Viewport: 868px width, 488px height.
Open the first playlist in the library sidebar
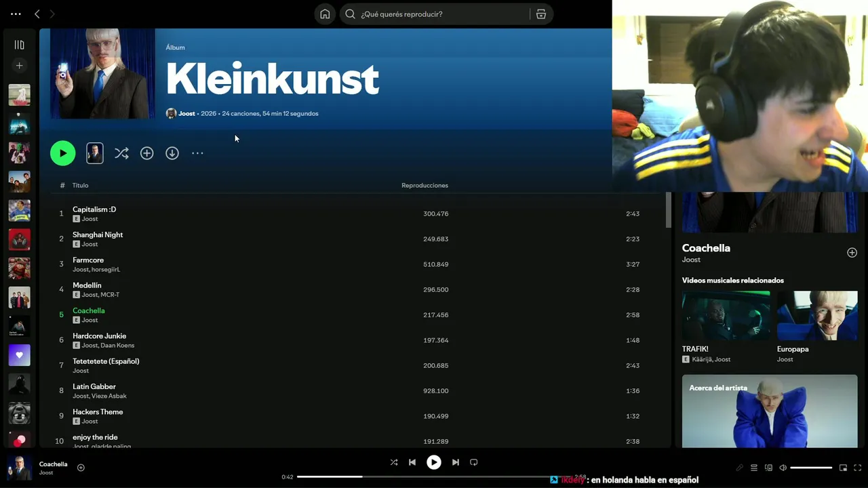(x=19, y=95)
